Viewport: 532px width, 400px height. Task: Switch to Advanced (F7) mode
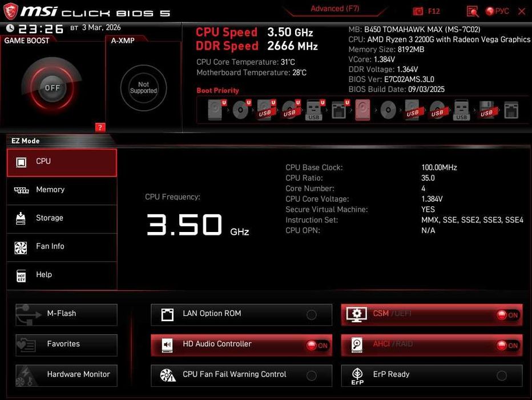tap(335, 9)
